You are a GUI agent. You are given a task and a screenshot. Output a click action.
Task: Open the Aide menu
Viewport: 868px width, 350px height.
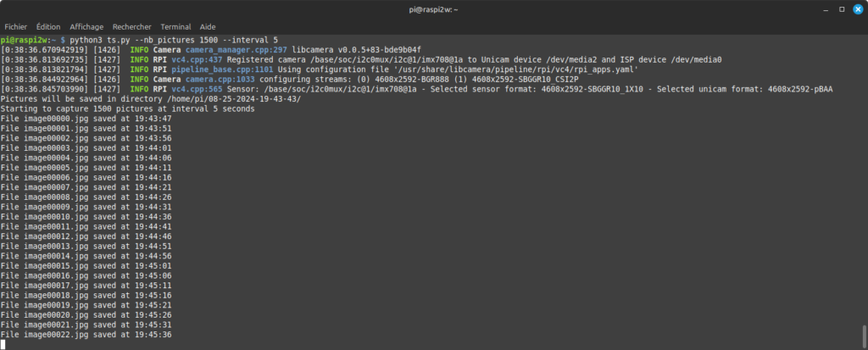point(208,26)
